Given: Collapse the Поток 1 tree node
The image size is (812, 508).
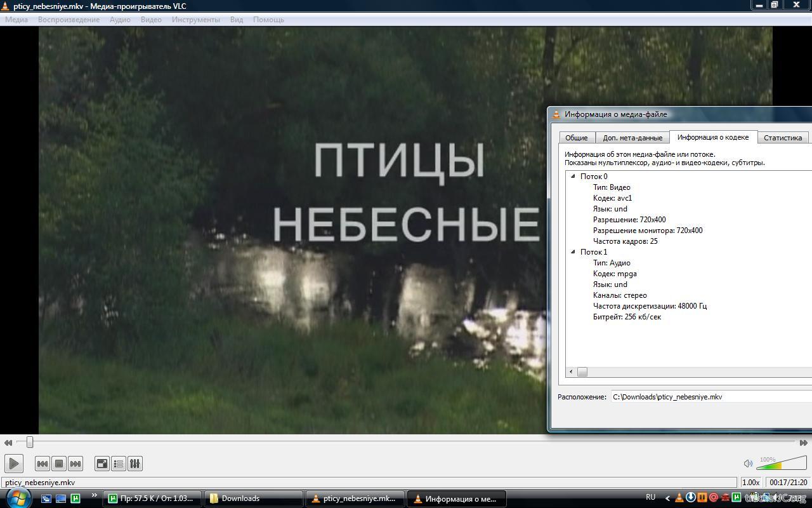Looking at the screenshot, I should tap(573, 252).
